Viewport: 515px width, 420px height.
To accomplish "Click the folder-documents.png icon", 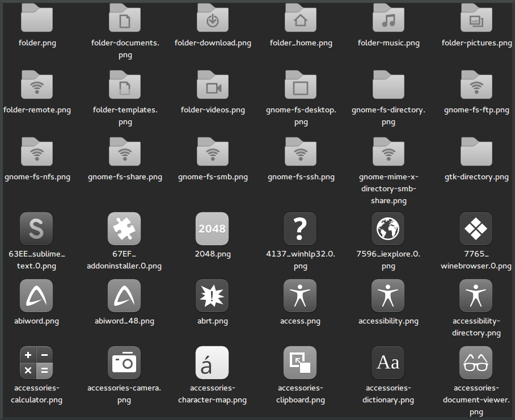I will pyautogui.click(x=125, y=18).
